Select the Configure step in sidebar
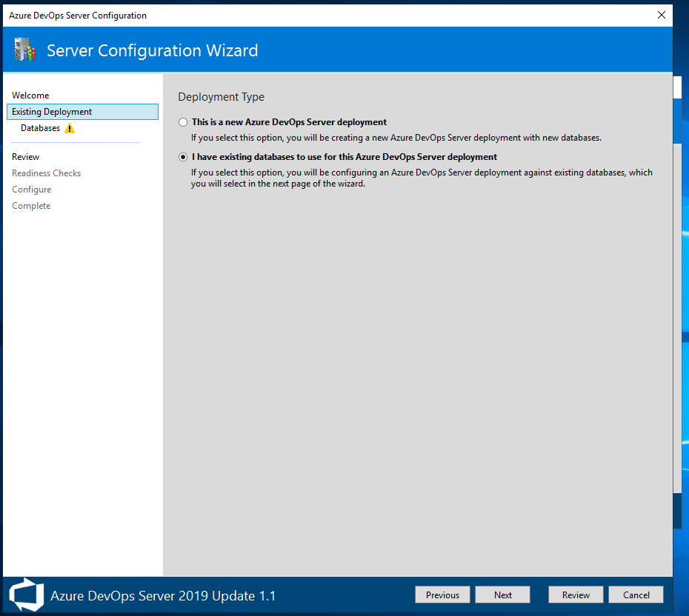The height and width of the screenshot is (616, 689). 32,190
